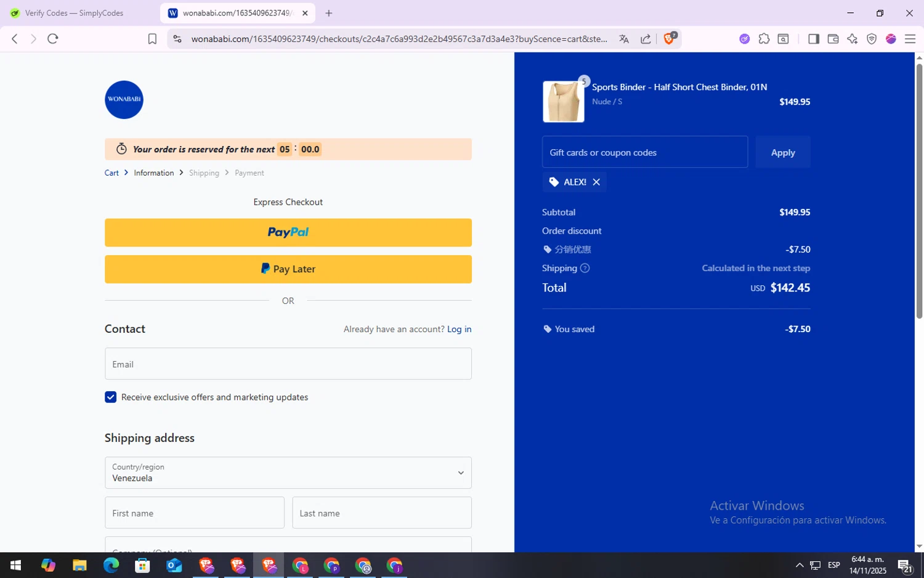Open Leo AI sparkle icon

click(x=853, y=39)
